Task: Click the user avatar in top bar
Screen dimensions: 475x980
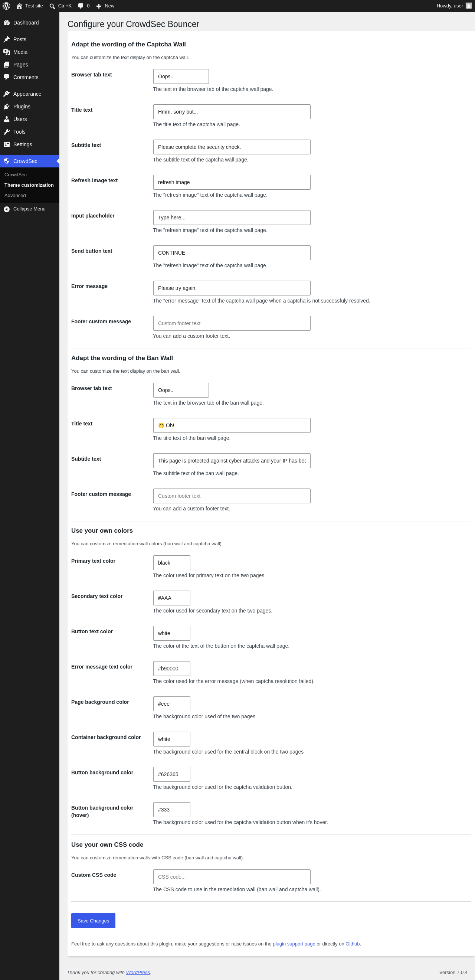Action: pos(469,6)
